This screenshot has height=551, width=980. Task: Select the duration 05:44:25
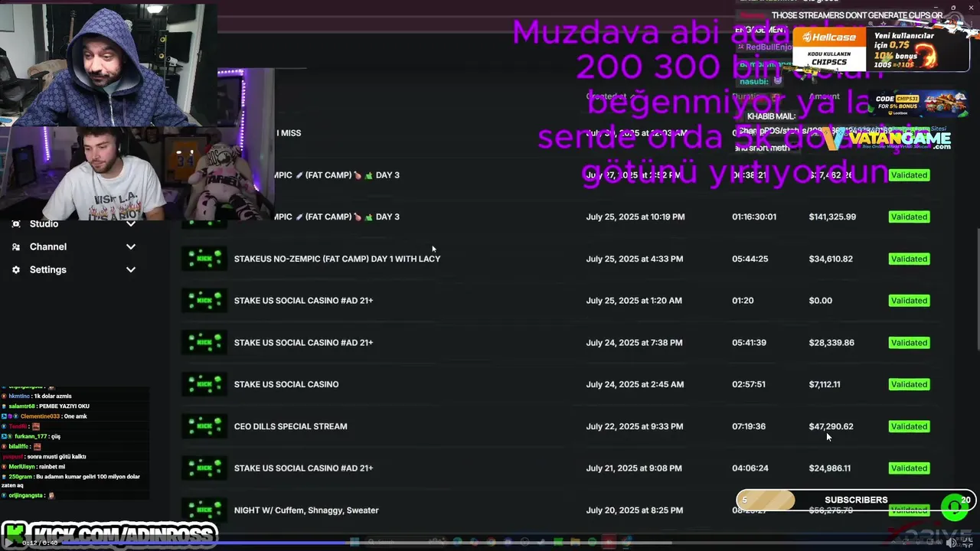coord(750,259)
